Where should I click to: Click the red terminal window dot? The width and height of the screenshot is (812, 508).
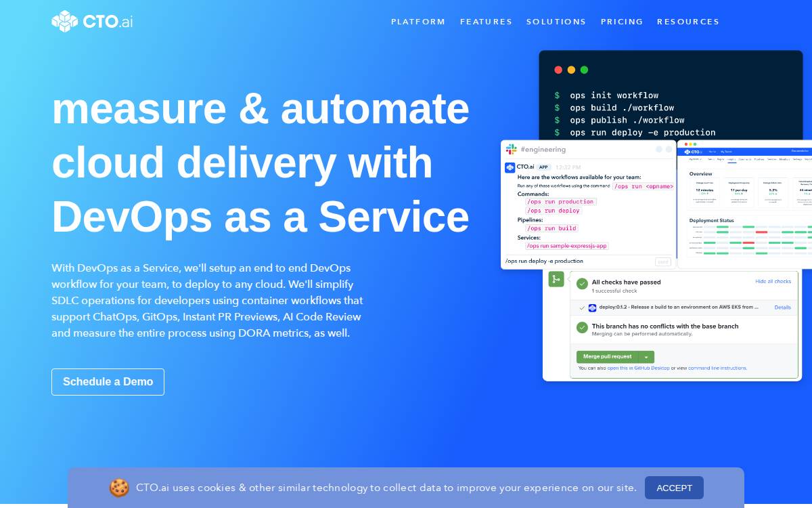[x=558, y=70]
